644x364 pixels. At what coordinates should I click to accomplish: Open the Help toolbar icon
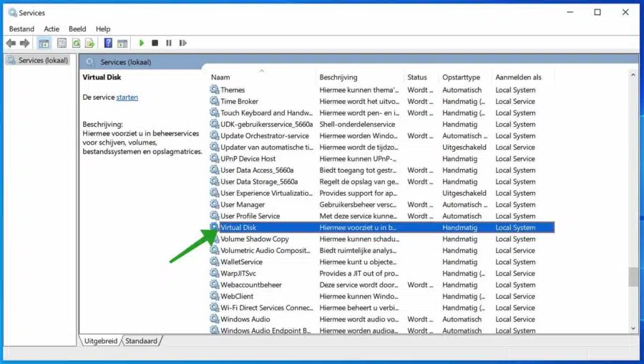(x=108, y=43)
